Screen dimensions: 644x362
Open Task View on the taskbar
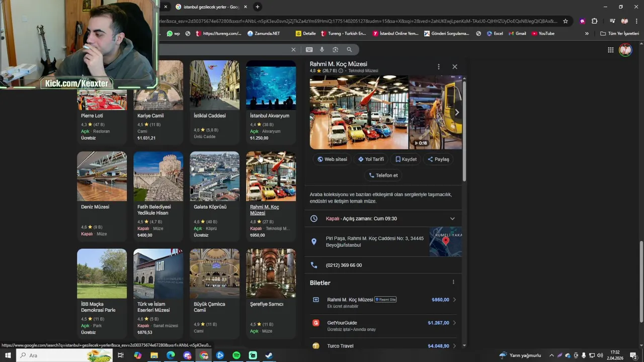[121, 355]
